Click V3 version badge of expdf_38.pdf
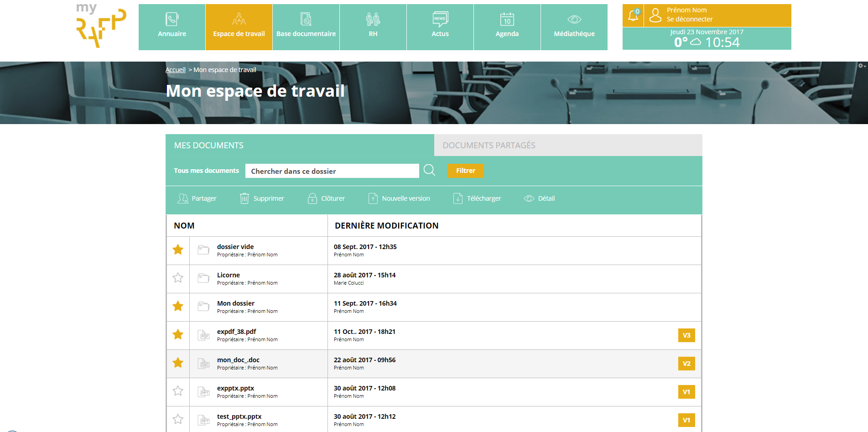 click(x=686, y=335)
